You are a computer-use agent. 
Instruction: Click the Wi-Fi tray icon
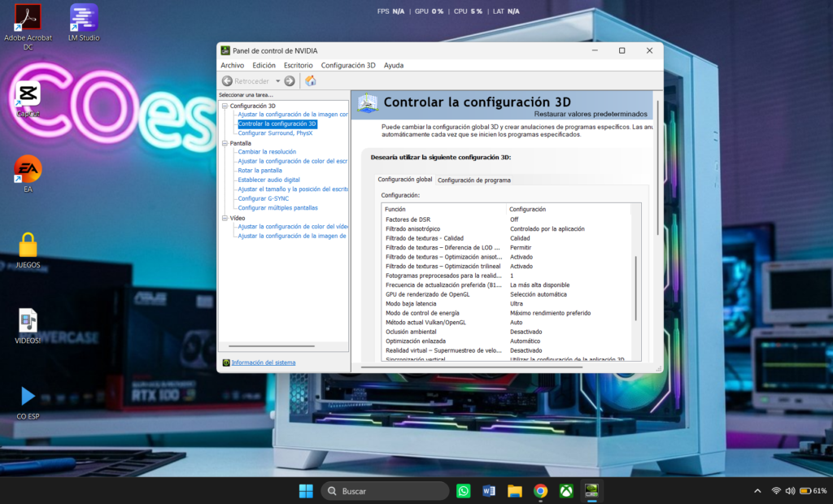click(x=776, y=491)
